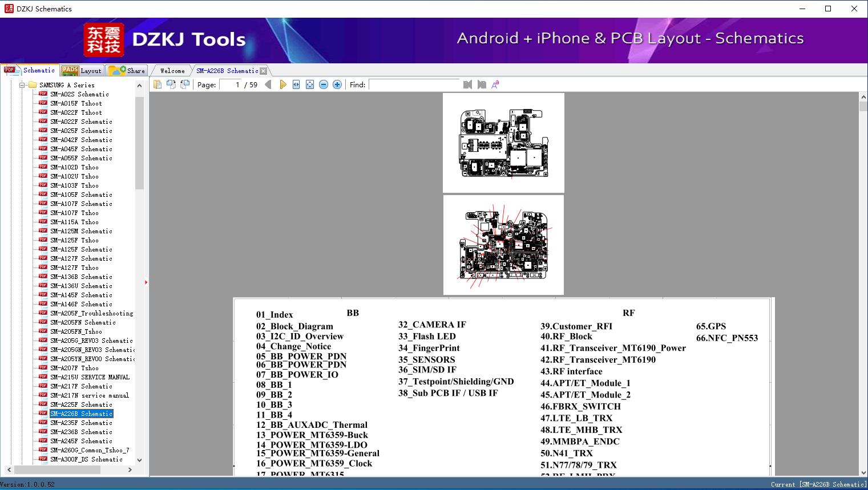
Task: Click the Find search field
Action: (414, 84)
